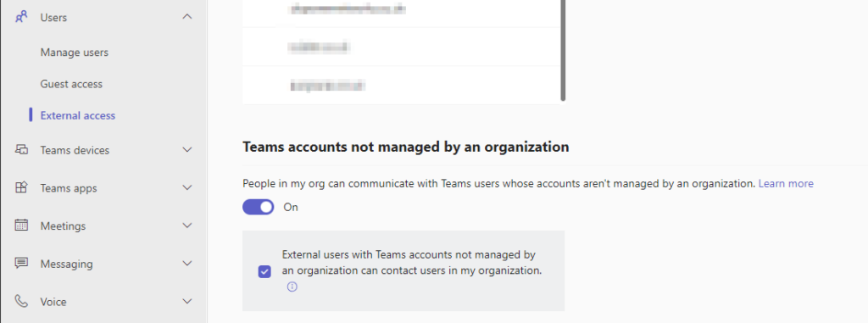Turn off the unmanaged Teams accounts toggle
The image size is (868, 323).
coord(259,207)
